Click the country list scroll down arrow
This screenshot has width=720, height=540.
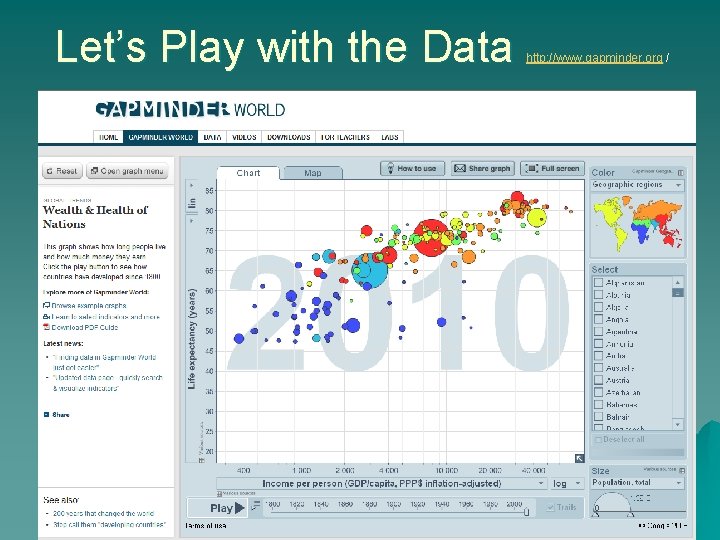tap(678, 425)
